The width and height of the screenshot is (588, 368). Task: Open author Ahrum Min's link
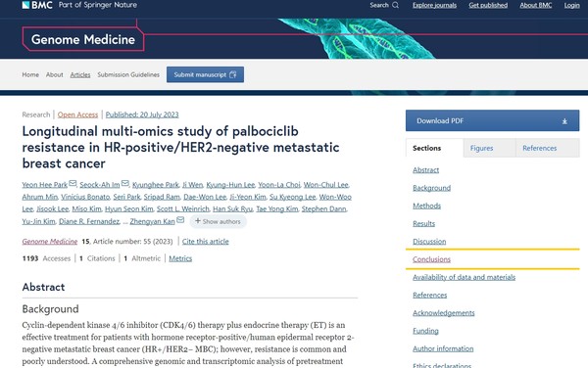pyautogui.click(x=40, y=197)
